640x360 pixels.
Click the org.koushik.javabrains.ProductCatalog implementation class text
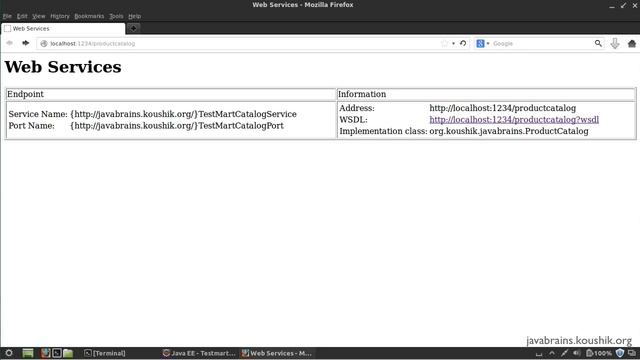(509, 131)
